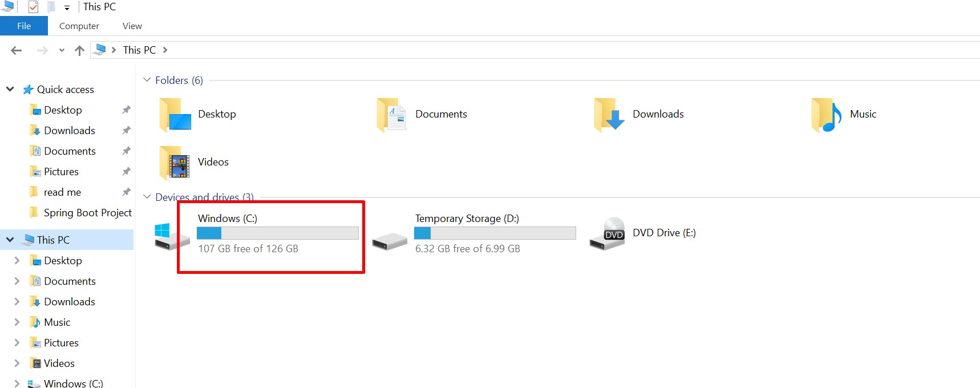This screenshot has height=388, width=980.
Task: Open the Computer ribbon tab
Action: (x=79, y=26)
